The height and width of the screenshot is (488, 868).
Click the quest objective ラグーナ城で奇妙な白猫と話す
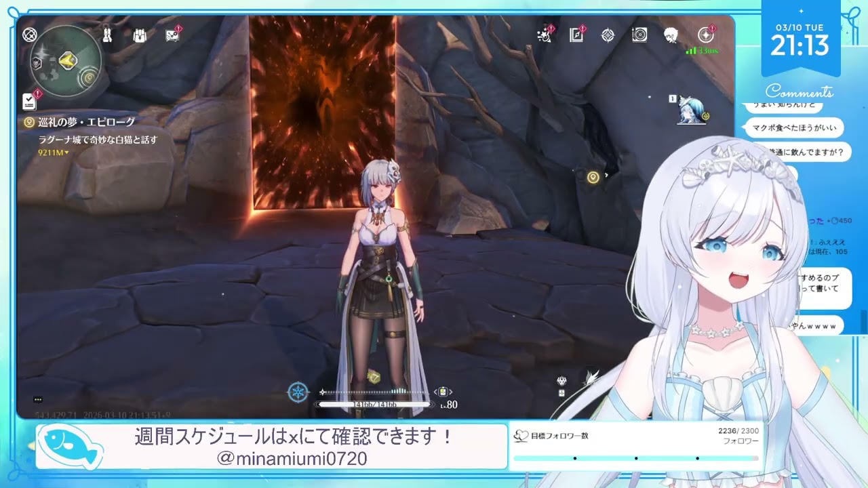[x=97, y=140]
